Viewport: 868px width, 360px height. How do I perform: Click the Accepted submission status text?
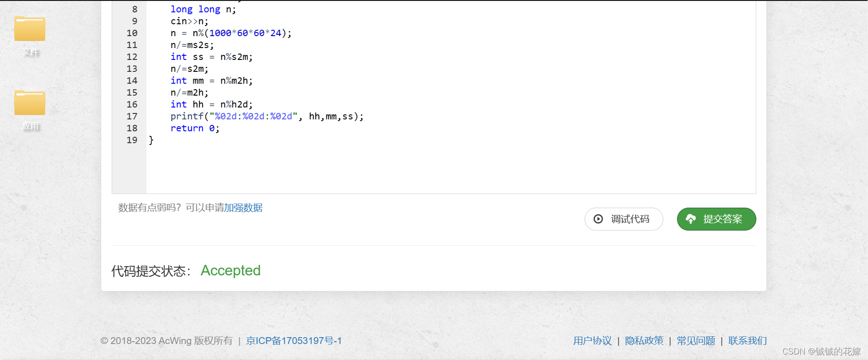(230, 271)
